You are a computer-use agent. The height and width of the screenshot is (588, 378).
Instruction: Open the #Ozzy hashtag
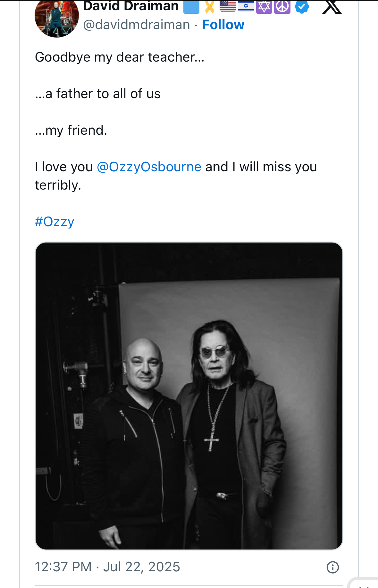(x=55, y=222)
